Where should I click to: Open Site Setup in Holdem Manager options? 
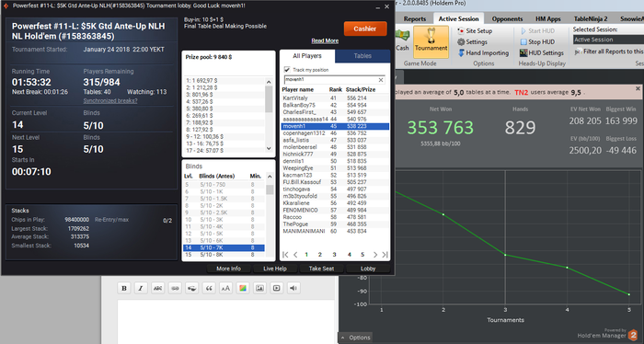click(x=475, y=30)
